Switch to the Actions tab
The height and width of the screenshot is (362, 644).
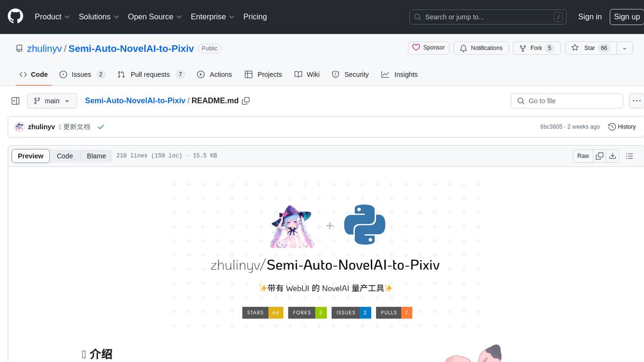tap(215, 74)
